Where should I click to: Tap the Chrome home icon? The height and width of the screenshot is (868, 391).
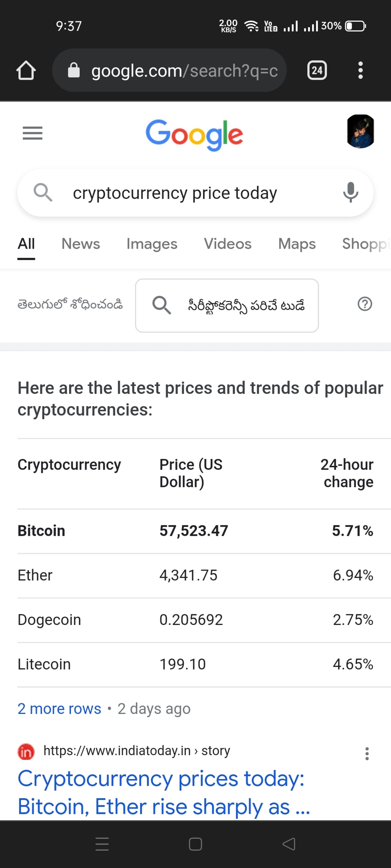tap(26, 70)
